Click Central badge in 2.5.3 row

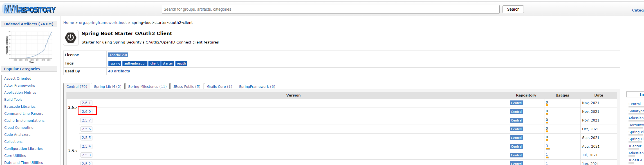click(x=516, y=155)
